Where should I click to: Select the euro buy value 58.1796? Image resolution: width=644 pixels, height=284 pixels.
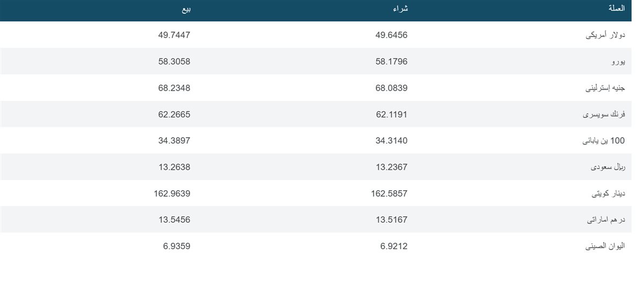(x=391, y=62)
